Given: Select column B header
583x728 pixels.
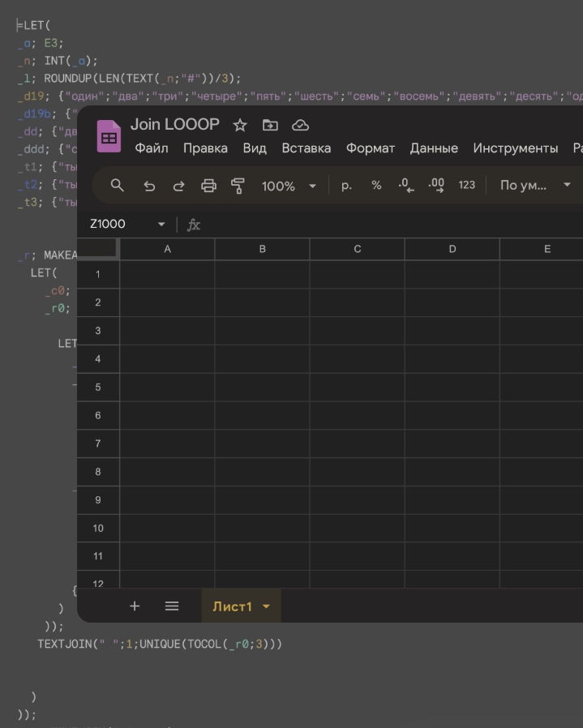Looking at the screenshot, I should pos(263,249).
